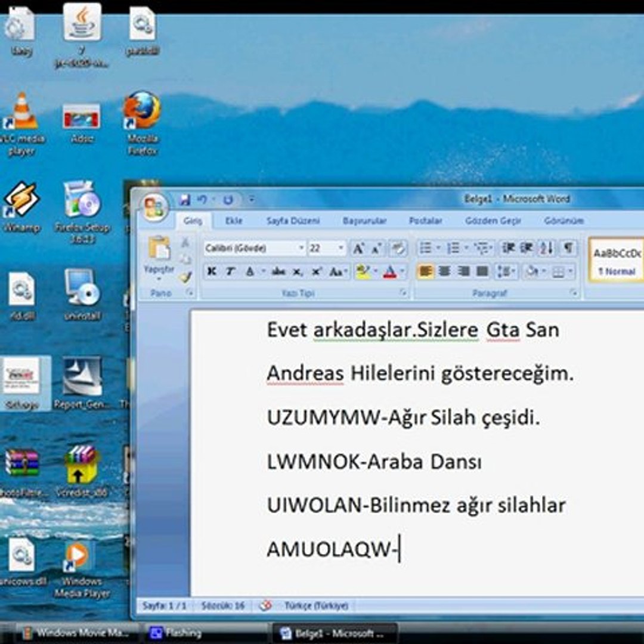Click Türkçe (Türkiye) language in status bar
644x644 pixels.
[x=316, y=605]
